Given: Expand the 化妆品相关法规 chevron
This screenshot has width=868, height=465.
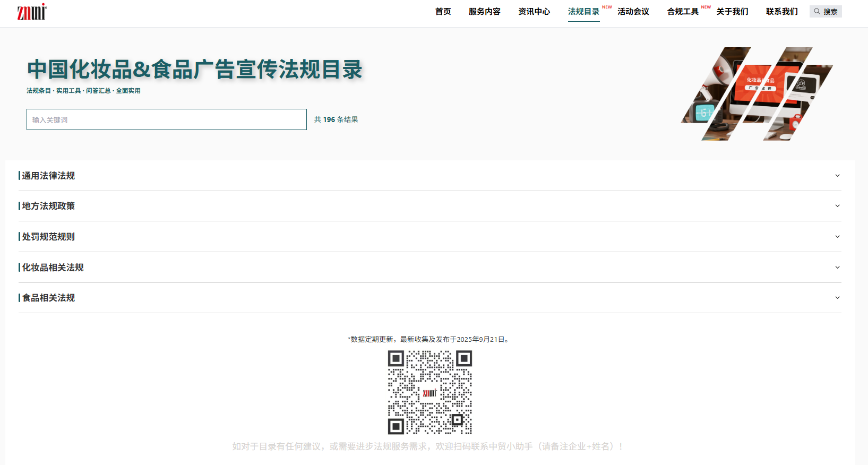Looking at the screenshot, I should click(x=837, y=268).
